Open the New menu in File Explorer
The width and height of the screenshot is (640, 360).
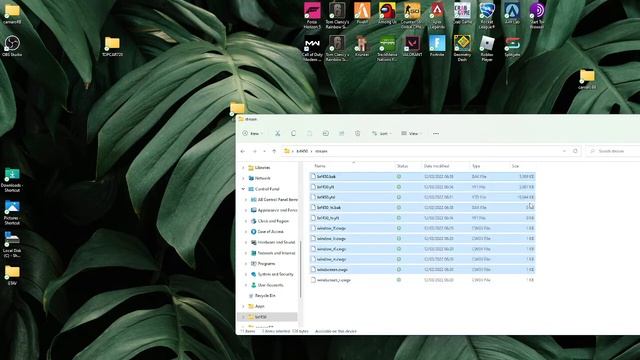point(252,133)
